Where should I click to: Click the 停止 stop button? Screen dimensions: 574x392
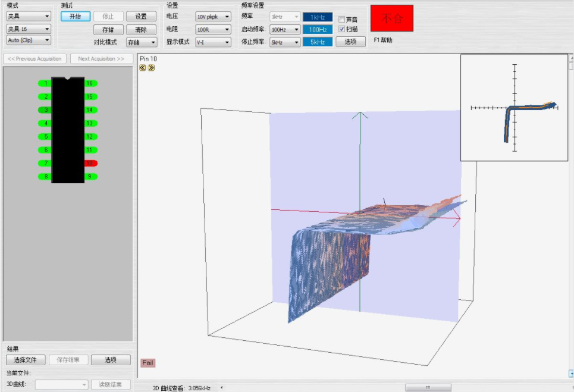[108, 17]
